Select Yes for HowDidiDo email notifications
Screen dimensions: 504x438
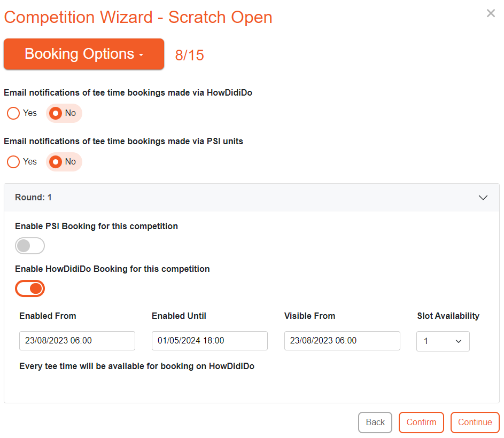[x=13, y=113]
